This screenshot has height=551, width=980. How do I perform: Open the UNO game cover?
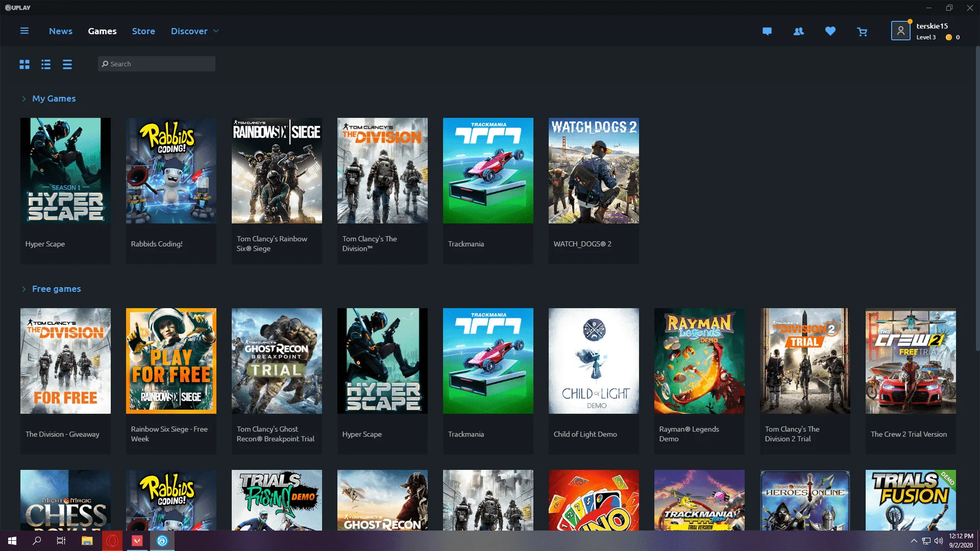pos(594,500)
